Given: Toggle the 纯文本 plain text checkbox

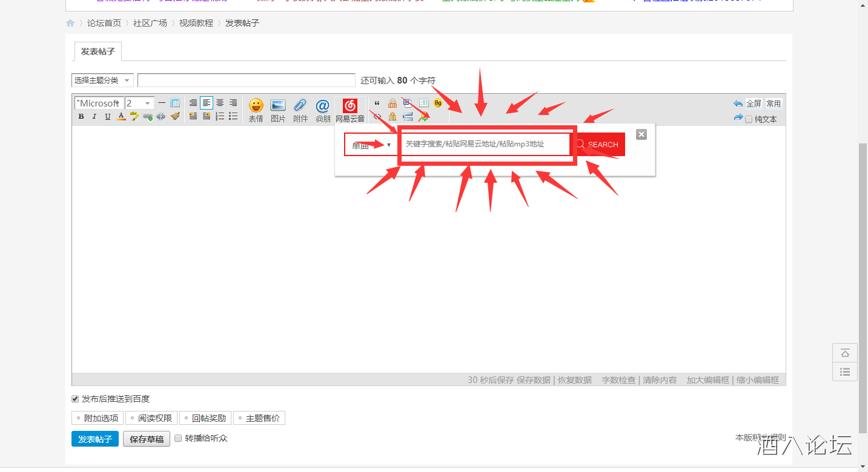Looking at the screenshot, I should (x=749, y=119).
